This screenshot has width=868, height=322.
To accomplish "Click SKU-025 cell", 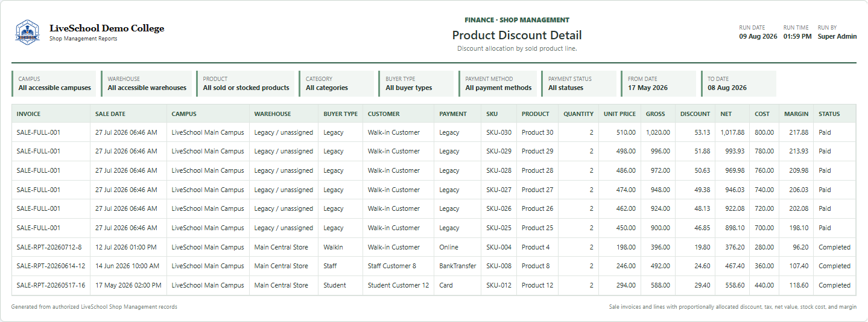I will click(499, 228).
